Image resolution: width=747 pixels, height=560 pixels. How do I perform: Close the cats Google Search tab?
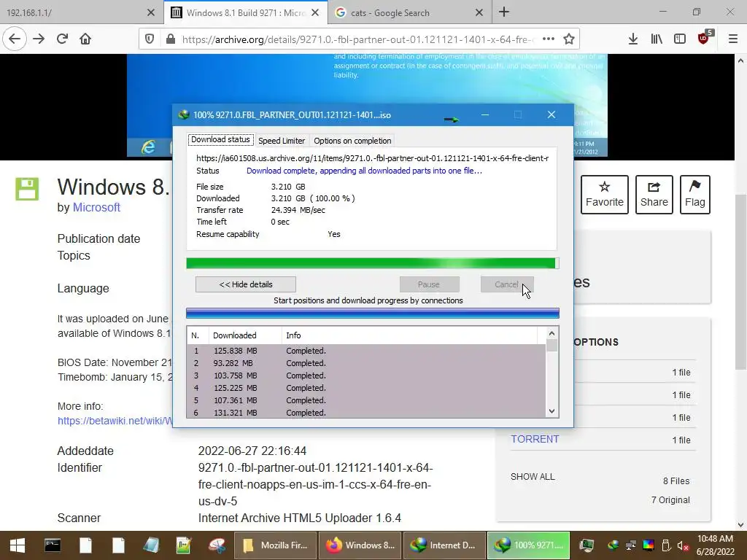[479, 13]
